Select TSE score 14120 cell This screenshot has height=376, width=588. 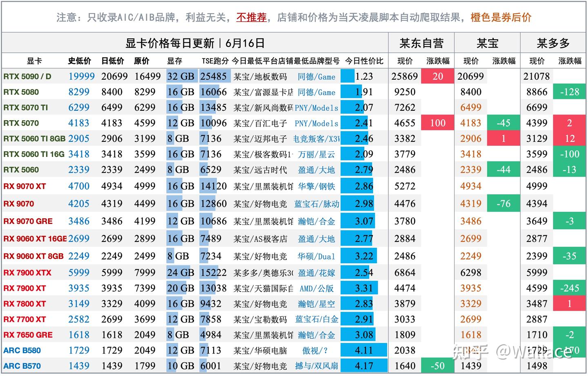coord(214,186)
